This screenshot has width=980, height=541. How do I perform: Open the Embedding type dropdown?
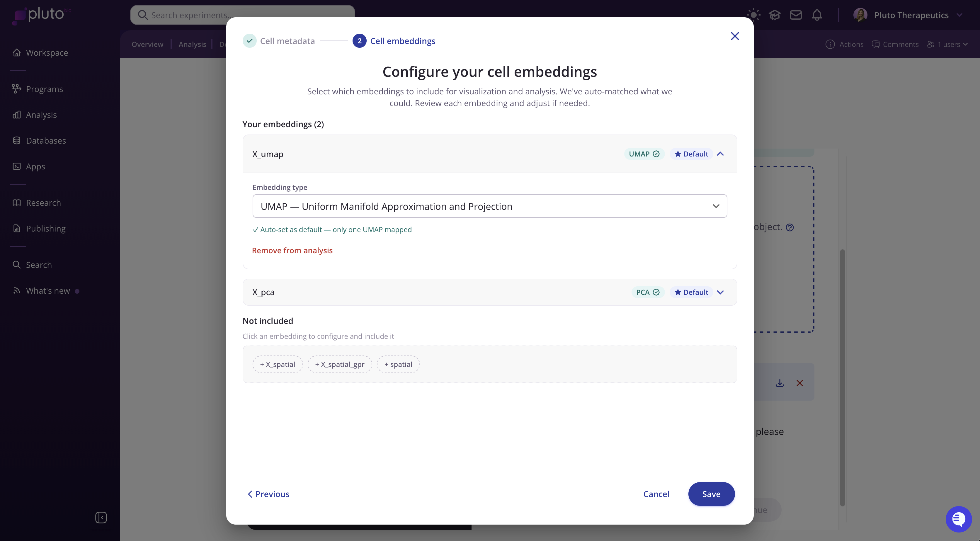(x=489, y=206)
